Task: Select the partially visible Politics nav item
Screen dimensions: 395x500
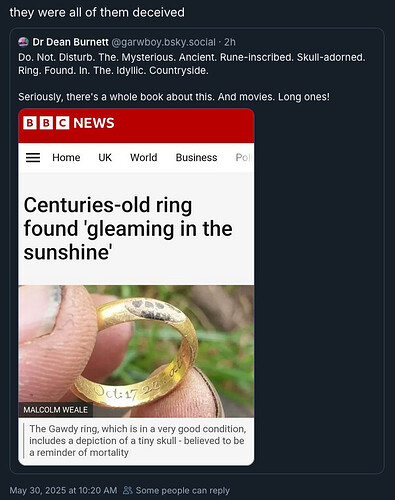Action: point(244,157)
